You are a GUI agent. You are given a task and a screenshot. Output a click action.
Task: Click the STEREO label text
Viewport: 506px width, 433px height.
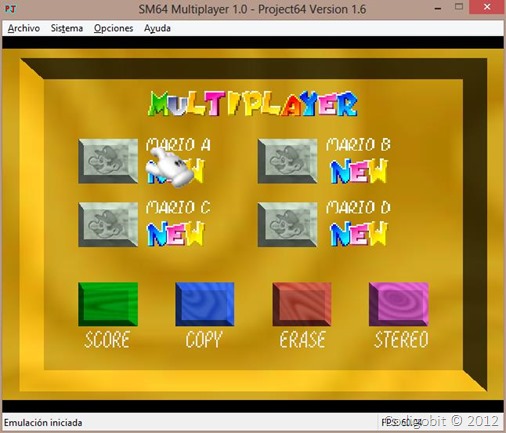pos(401,340)
